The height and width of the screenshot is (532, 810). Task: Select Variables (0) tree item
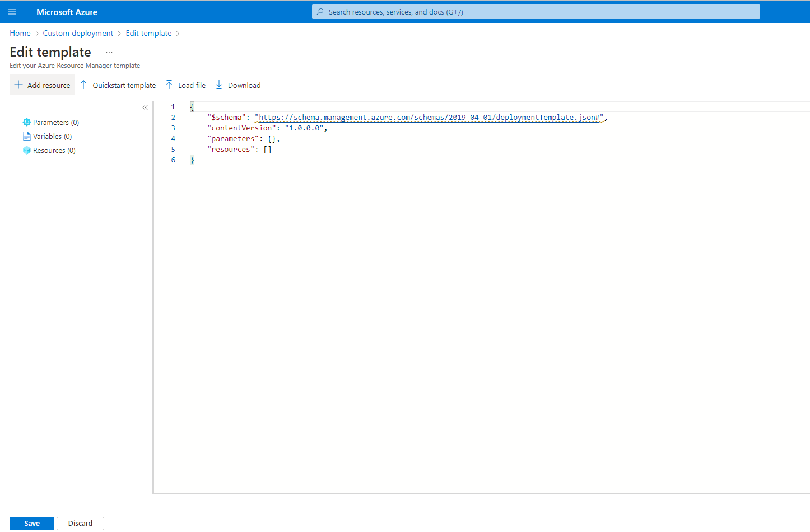[x=53, y=136]
